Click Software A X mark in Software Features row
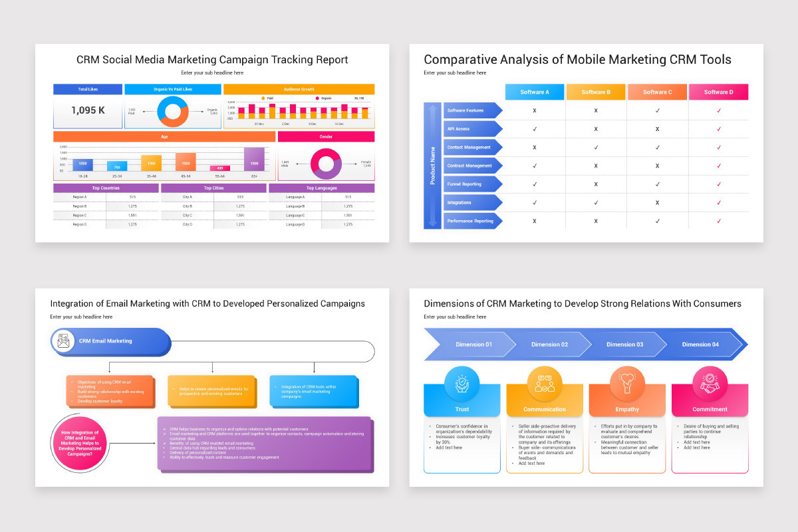The height and width of the screenshot is (532, 798). [535, 110]
